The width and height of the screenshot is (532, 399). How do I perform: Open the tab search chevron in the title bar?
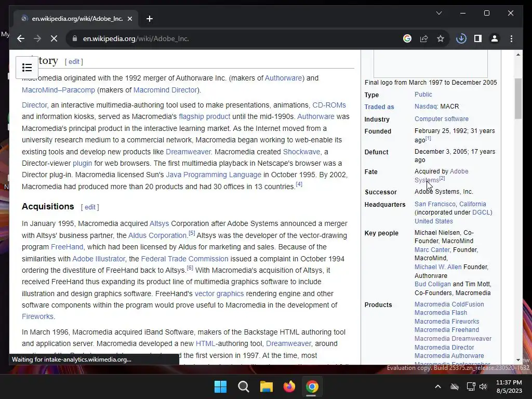coord(438,13)
